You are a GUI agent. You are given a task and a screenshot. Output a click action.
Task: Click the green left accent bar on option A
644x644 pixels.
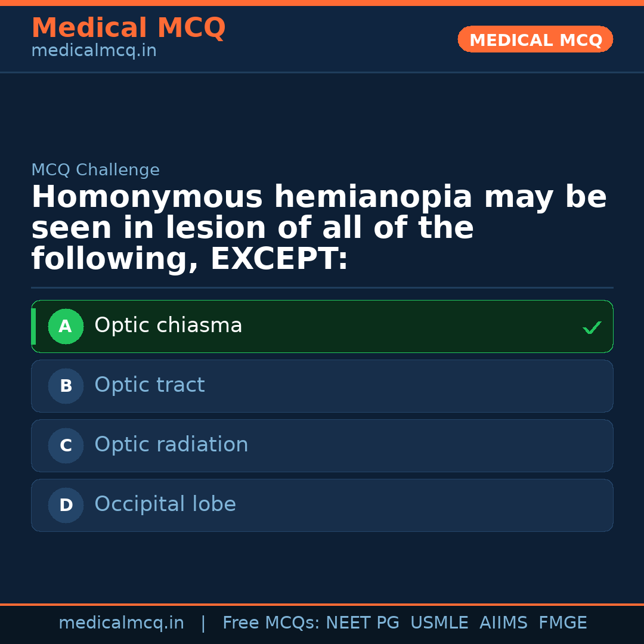tap(33, 326)
